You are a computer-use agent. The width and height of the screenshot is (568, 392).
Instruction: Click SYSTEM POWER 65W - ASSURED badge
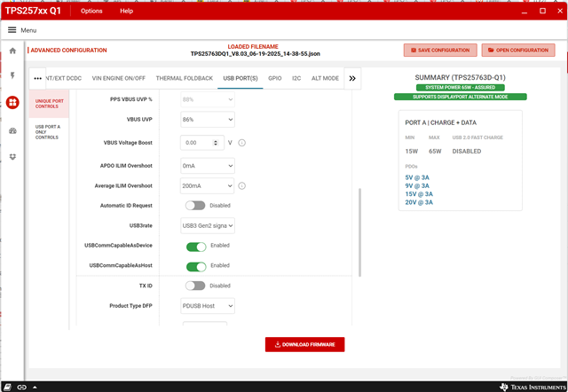point(460,87)
